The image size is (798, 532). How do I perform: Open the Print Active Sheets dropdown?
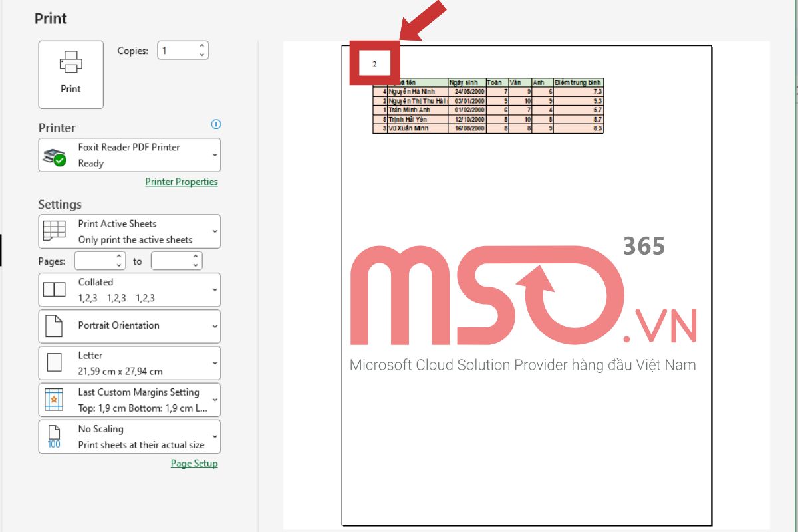130,231
